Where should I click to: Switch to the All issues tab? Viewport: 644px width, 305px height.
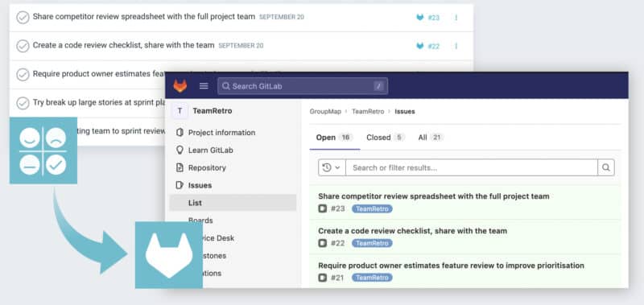(431, 138)
